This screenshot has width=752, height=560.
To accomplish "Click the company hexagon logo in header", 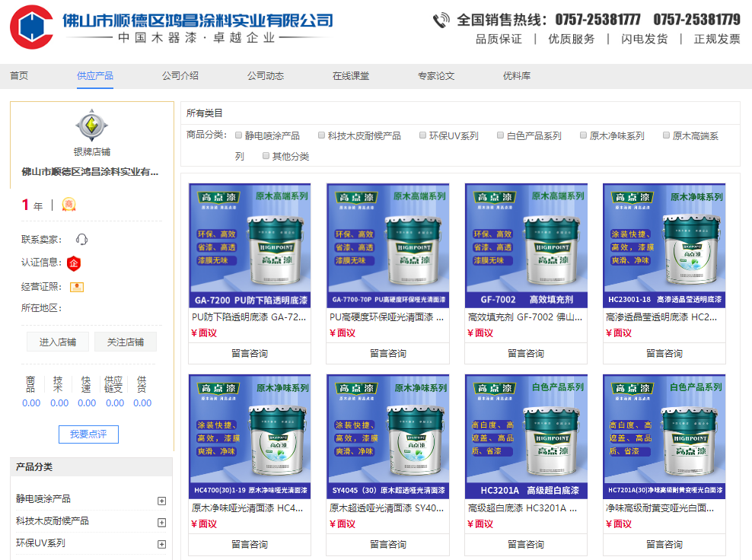I will click(31, 27).
